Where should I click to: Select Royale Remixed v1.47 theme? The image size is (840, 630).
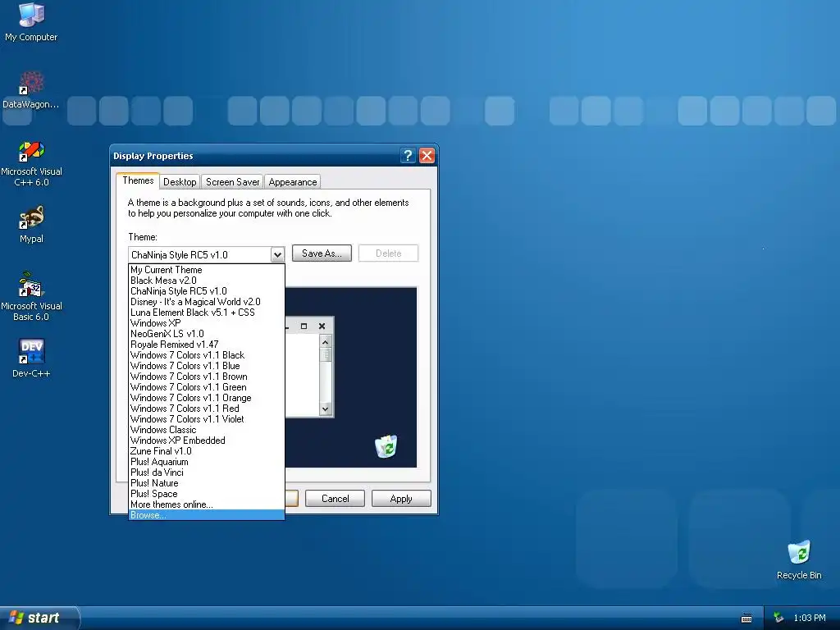(x=206, y=345)
